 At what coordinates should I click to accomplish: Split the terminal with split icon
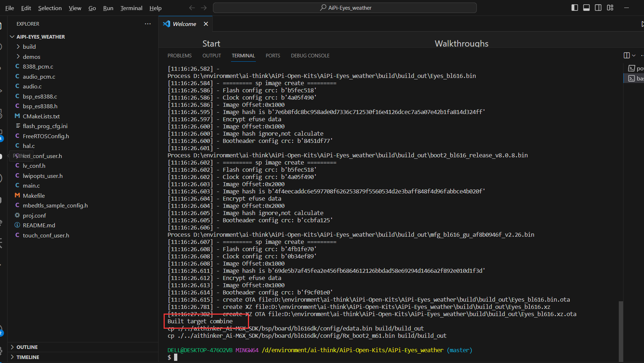click(627, 55)
